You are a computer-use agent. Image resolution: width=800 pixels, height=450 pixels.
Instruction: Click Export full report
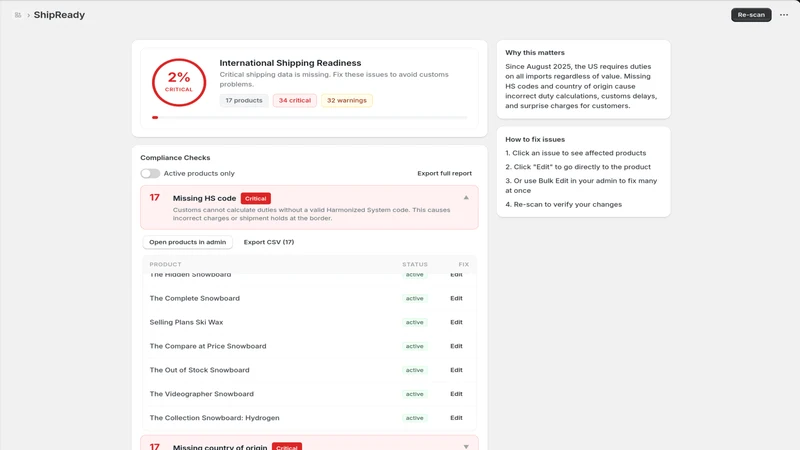tap(444, 173)
